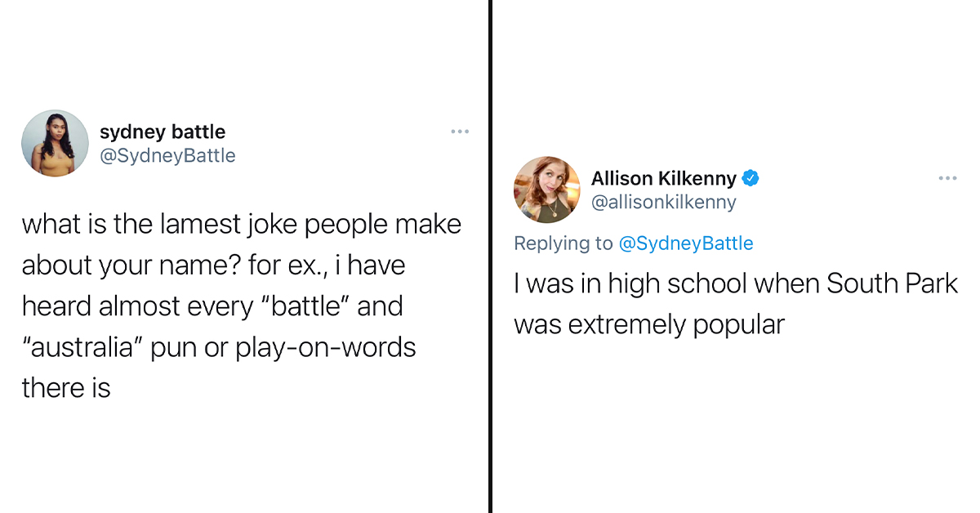Image resolution: width=980 pixels, height=513 pixels.
Task: Click the black vertical divider between tweets
Action: [x=490, y=256]
